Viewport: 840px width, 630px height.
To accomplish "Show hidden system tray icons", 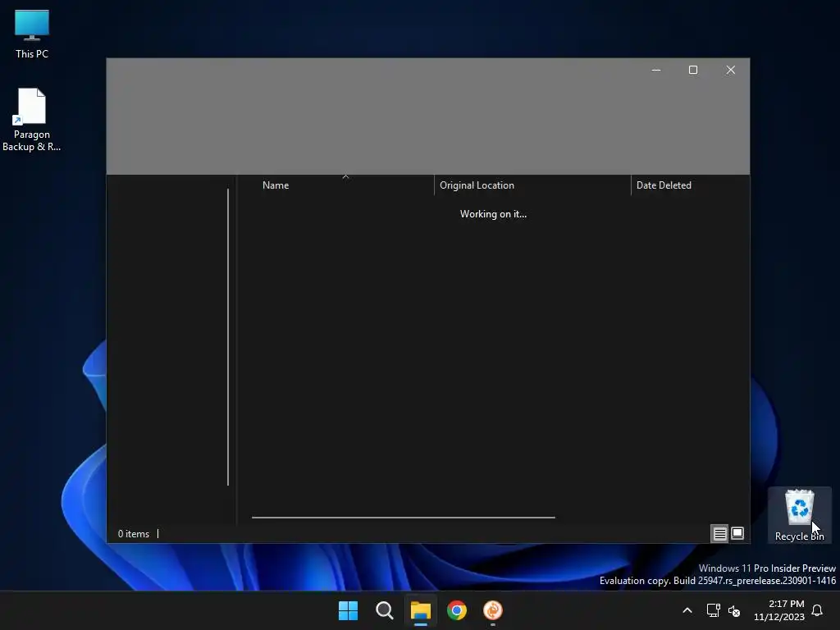I will pyautogui.click(x=687, y=610).
